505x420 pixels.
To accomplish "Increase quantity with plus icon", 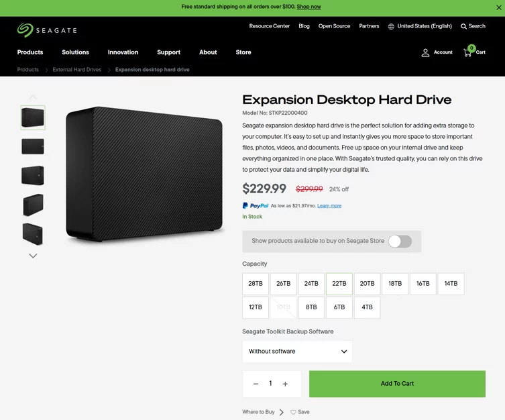I will pos(285,384).
